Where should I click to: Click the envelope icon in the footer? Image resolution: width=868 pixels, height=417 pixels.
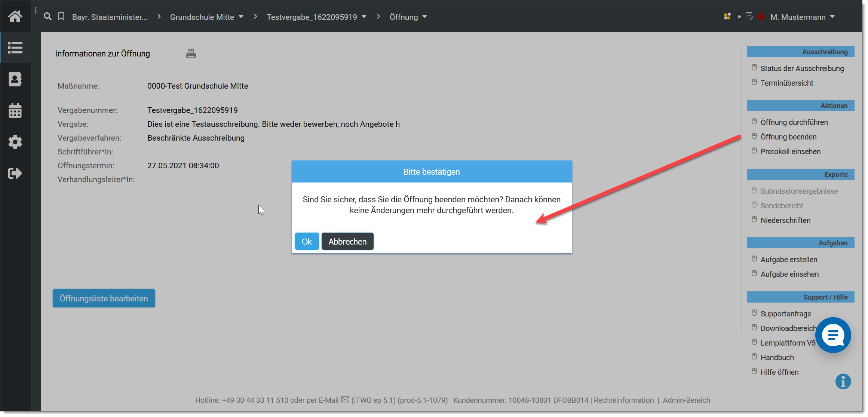[345, 400]
